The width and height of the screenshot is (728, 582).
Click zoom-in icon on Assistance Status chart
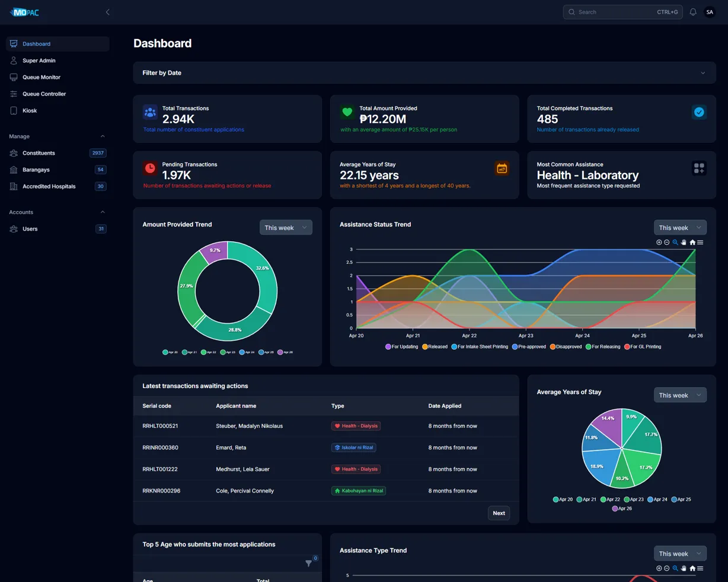pos(659,242)
